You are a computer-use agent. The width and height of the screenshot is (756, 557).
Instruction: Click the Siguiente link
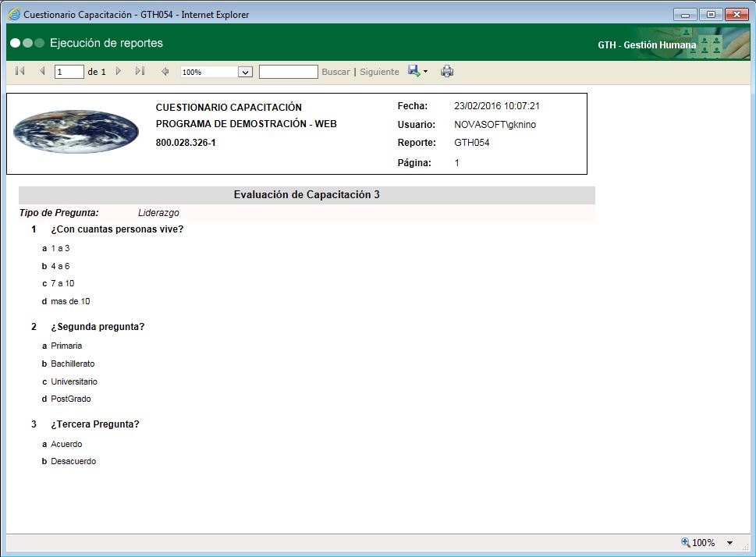point(379,71)
